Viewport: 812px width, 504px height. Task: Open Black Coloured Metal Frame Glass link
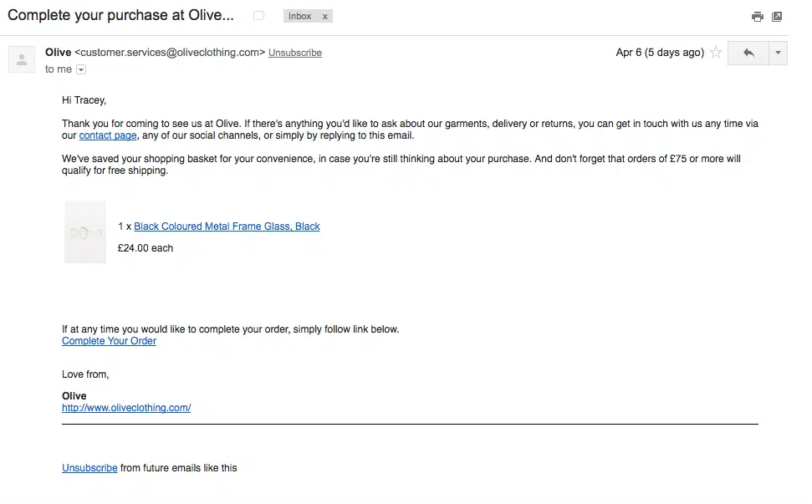pos(227,227)
